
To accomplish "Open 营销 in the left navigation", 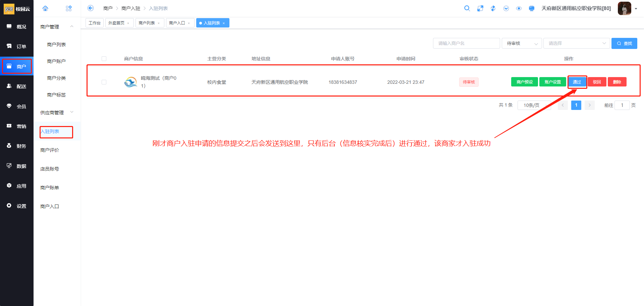I will coord(17,126).
